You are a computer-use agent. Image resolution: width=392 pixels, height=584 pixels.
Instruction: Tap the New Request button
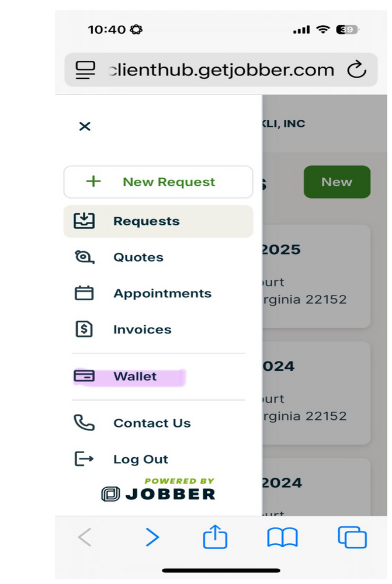(x=158, y=182)
